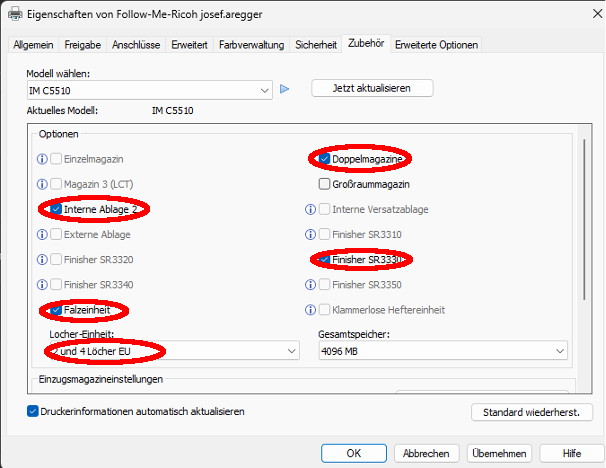Close the printer properties dialog
This screenshot has width=606, height=468.
[x=597, y=14]
